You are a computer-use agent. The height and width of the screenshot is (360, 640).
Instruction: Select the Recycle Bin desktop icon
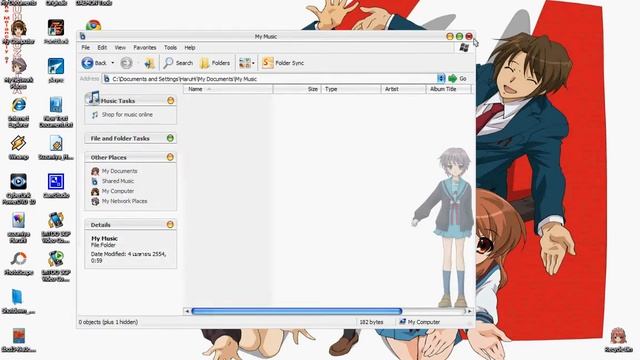619,340
